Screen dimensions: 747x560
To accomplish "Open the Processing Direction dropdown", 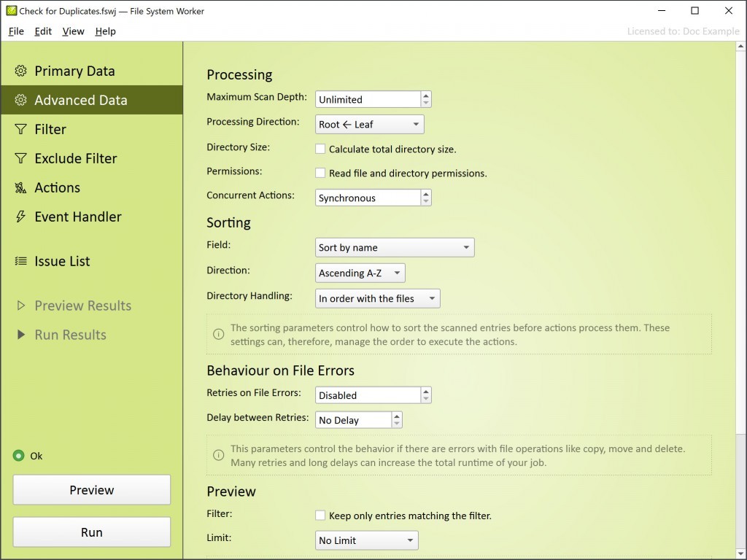I will click(369, 125).
